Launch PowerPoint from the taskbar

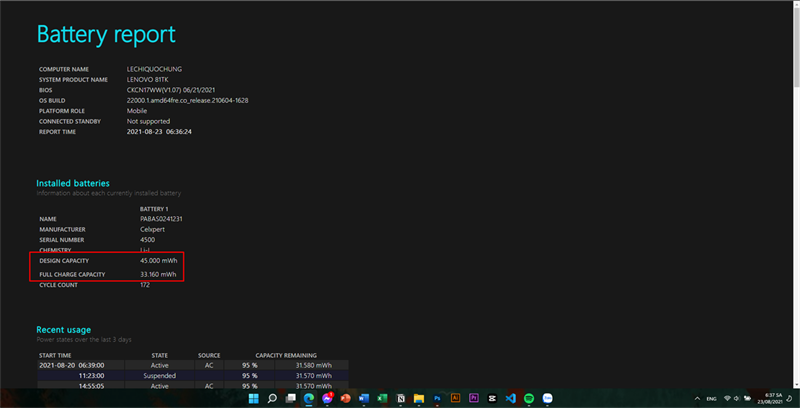[x=345, y=398]
